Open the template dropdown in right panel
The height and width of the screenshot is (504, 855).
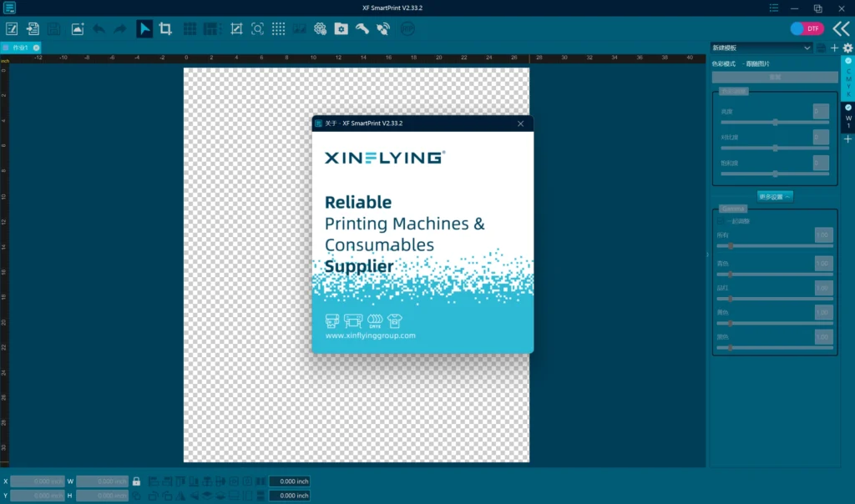coord(761,48)
